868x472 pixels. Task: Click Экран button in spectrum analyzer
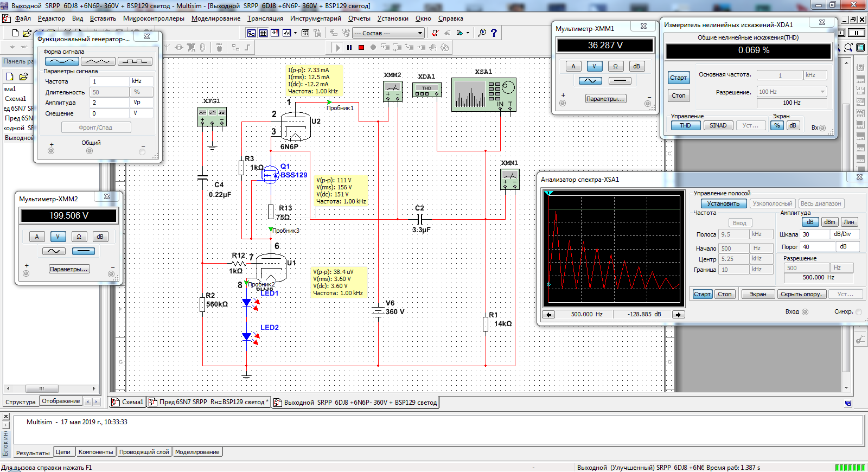click(x=758, y=294)
